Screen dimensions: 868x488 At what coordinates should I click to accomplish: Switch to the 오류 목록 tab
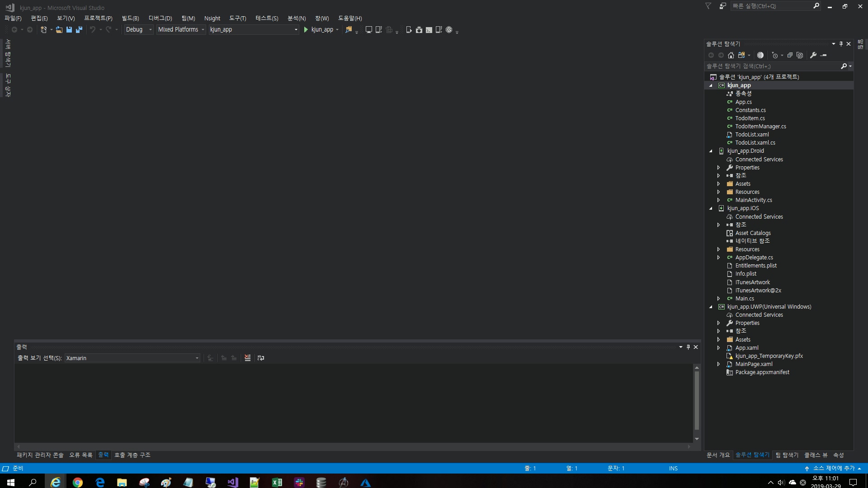80,455
